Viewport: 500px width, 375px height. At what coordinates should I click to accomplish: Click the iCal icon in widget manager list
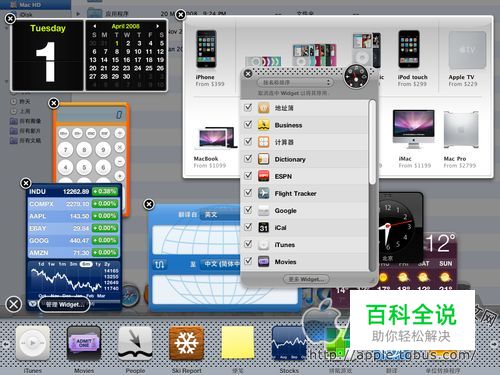[x=264, y=227]
